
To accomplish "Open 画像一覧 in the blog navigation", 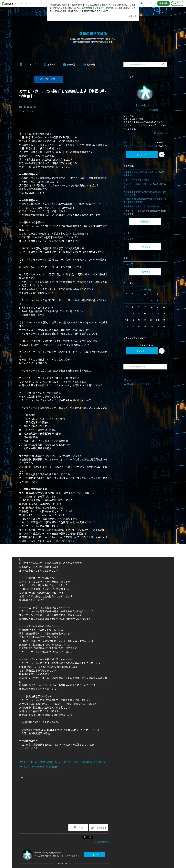I will [x=69, y=64].
